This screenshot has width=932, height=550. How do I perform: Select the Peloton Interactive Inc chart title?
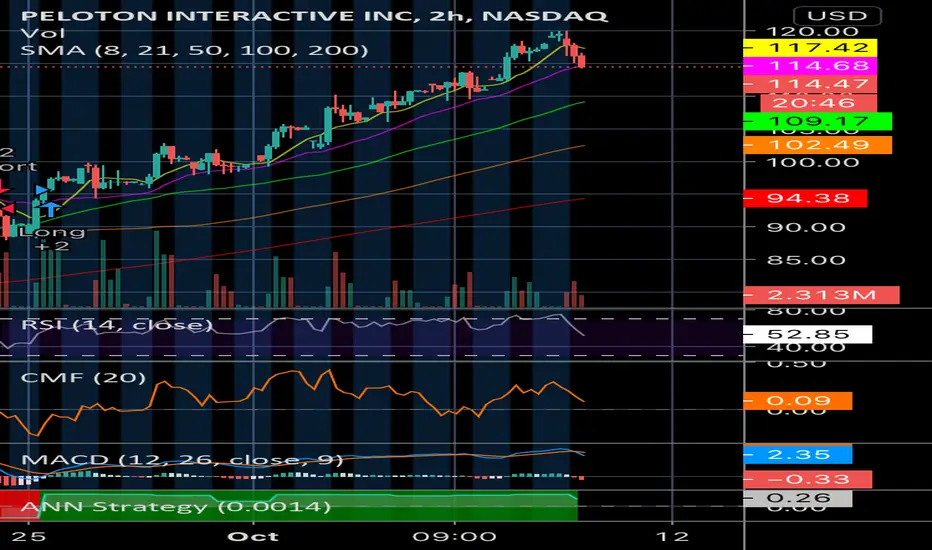pyautogui.click(x=314, y=15)
